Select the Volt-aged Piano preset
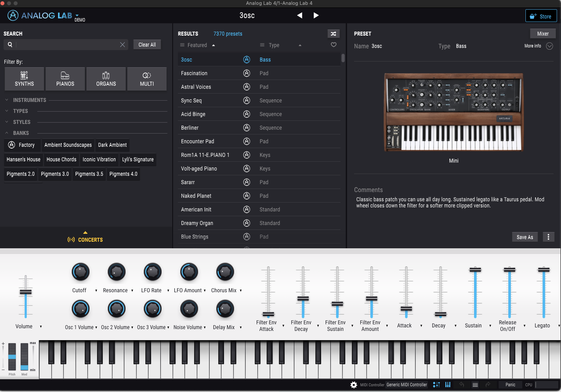The image size is (561, 392). [259, 169]
